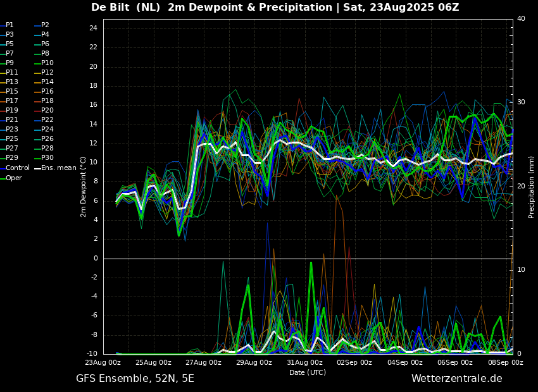Image resolution: width=538 pixels, height=392 pixels.
Task: Click legend entry P3
Action: (7, 34)
